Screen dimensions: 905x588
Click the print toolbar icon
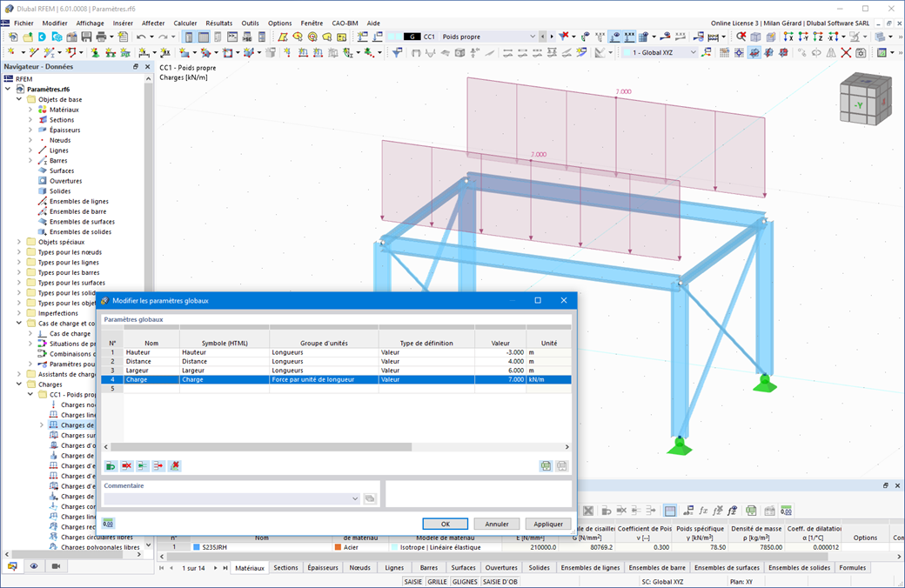(x=101, y=37)
